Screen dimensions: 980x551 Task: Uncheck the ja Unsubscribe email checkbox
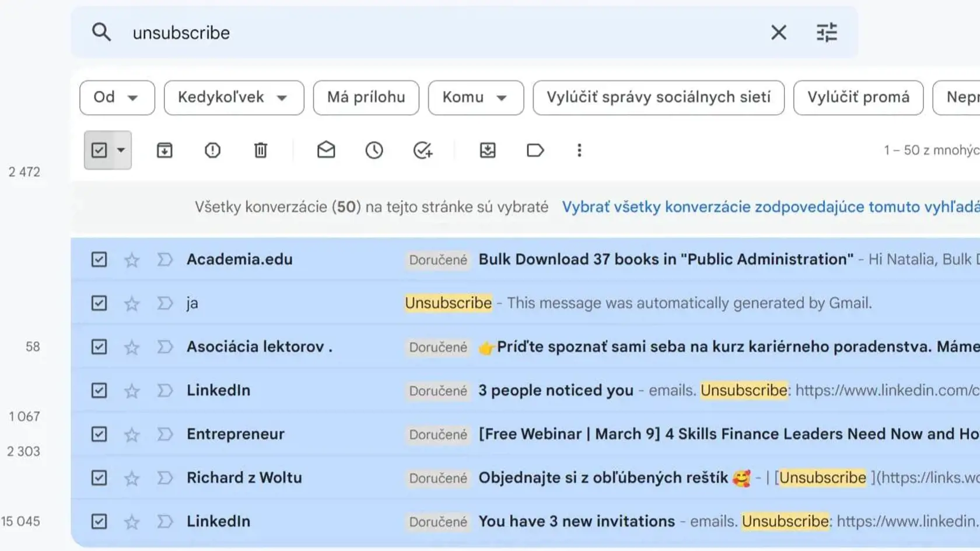pos(99,303)
